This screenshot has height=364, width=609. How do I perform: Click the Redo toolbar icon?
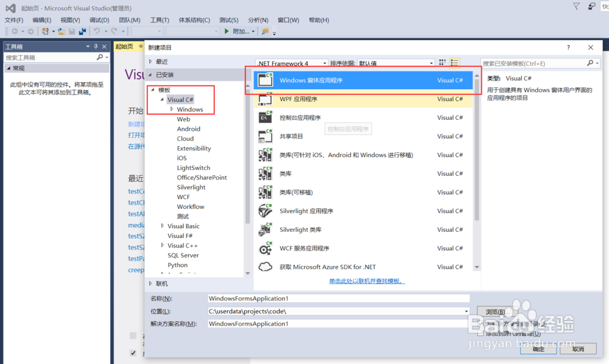click(114, 32)
